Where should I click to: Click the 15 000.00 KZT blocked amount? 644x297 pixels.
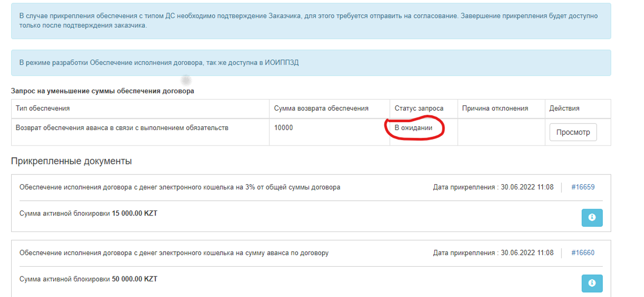coord(134,213)
